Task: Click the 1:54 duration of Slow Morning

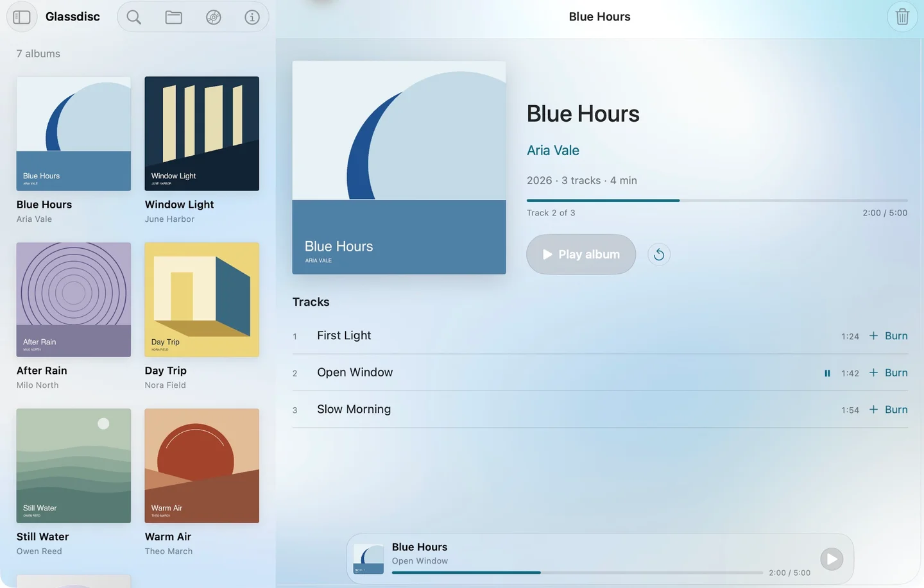Action: [x=850, y=410]
